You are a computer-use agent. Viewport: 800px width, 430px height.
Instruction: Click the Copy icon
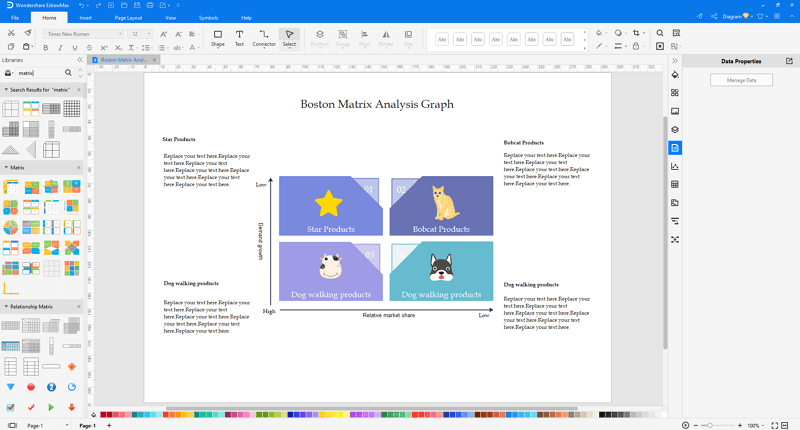(11, 47)
